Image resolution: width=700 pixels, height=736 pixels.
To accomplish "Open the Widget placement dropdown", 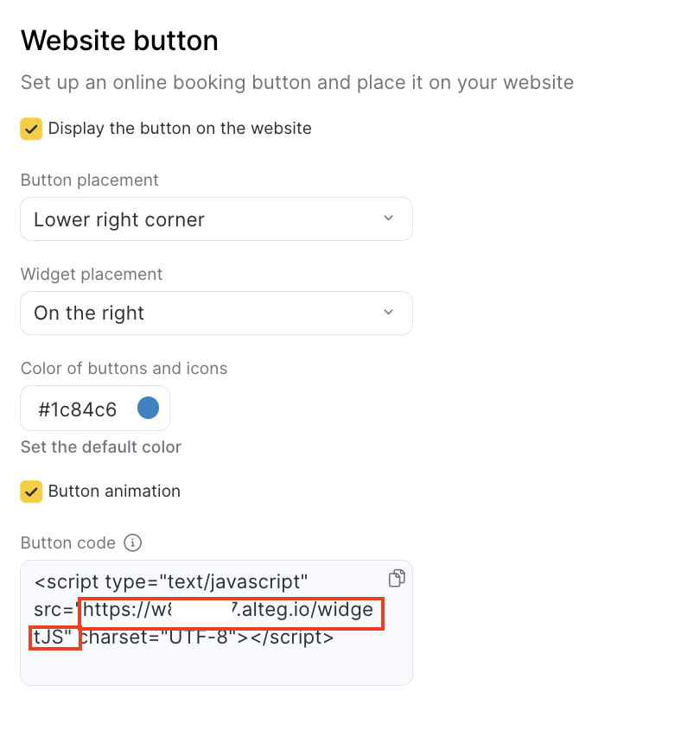I will (216, 313).
